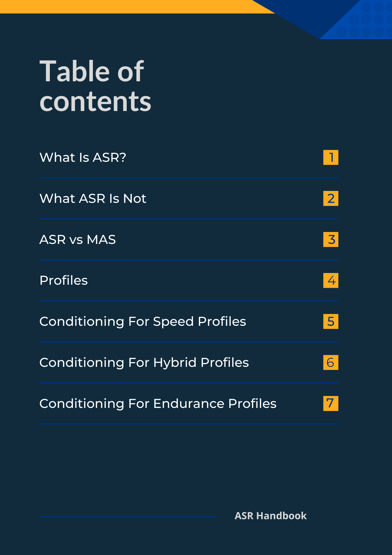Open the 'What Is ASR?' entry
392x555 pixels.
click(x=83, y=157)
